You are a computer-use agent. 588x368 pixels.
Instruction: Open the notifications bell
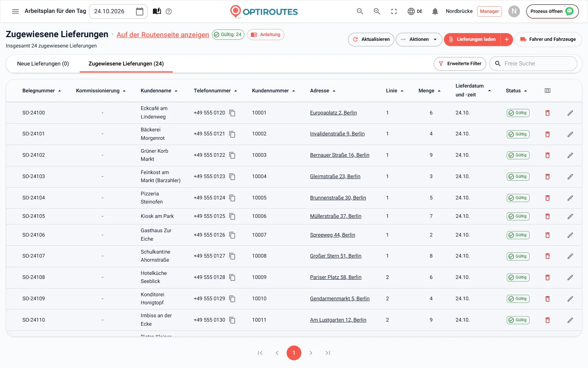click(435, 11)
